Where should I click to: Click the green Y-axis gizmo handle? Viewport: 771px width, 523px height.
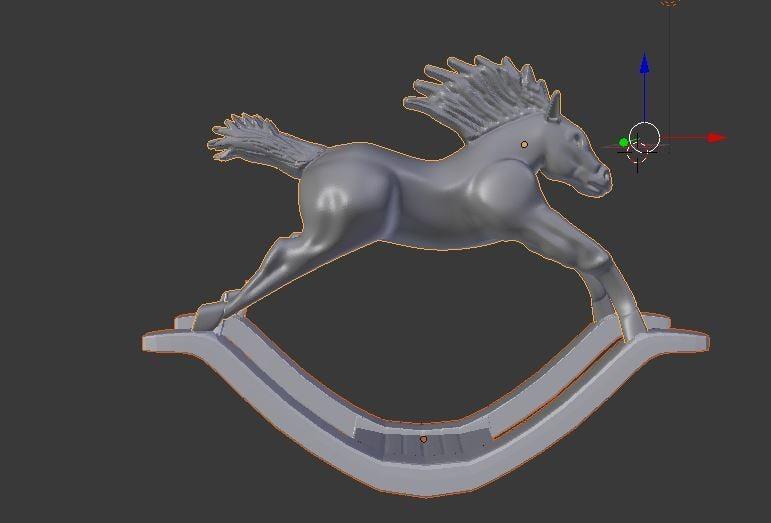click(624, 143)
